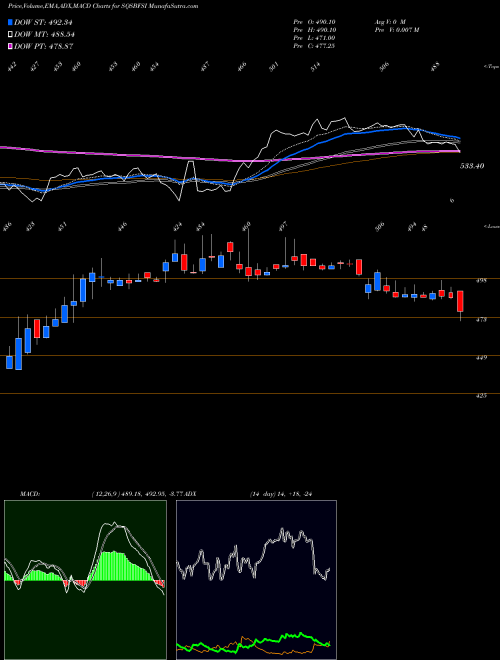Click the 501 top value label
500x660 pixels.
[274, 67]
